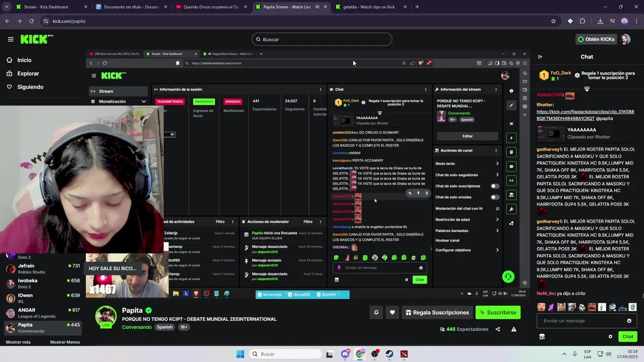Viewport: 644px width, 362px height.
Task: Click the taskbar microphone icon in the tray
Action: (575, 354)
